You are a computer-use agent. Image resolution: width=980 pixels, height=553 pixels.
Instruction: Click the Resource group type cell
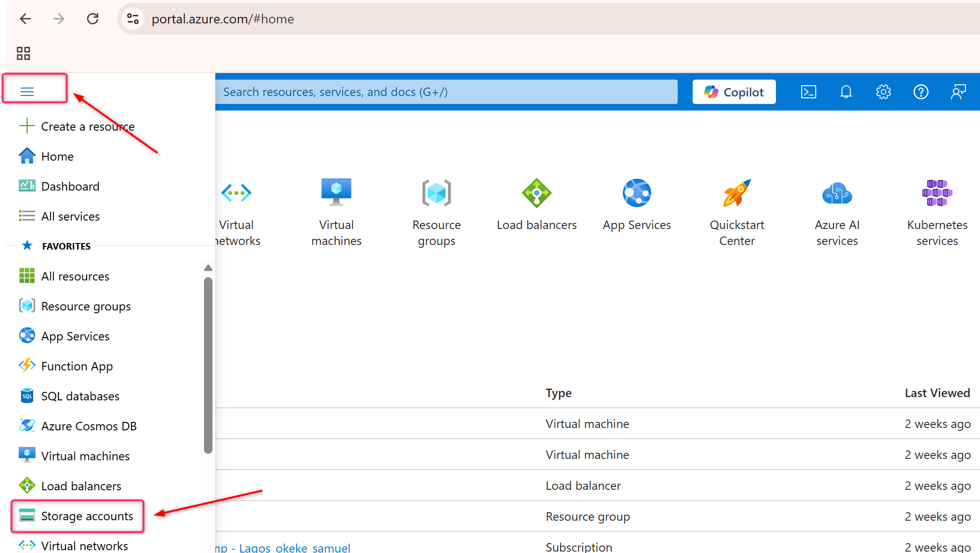pyautogui.click(x=588, y=517)
